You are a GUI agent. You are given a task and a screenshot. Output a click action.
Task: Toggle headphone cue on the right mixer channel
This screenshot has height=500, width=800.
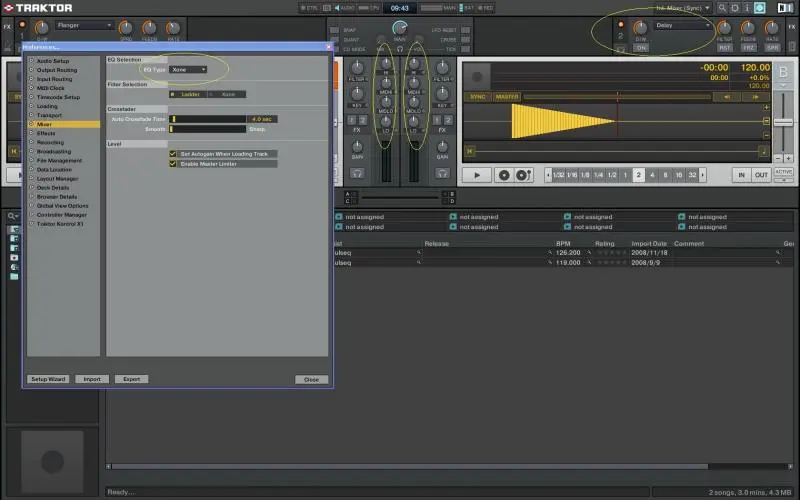click(x=441, y=173)
